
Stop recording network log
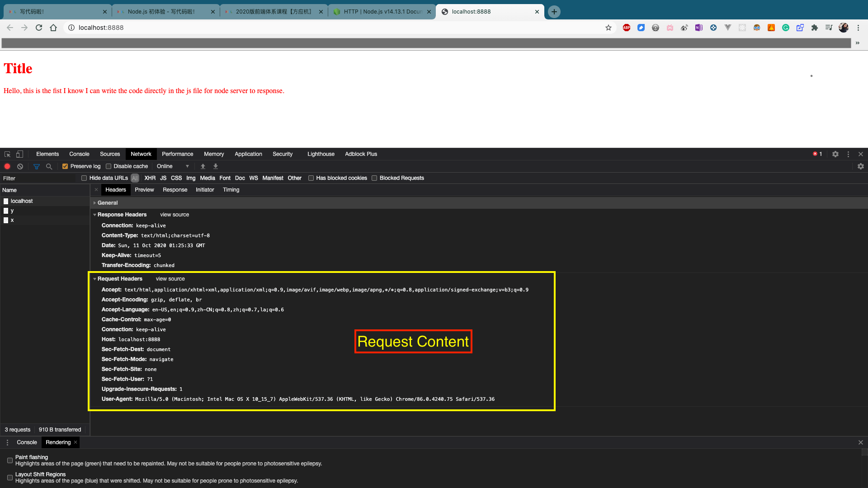(7, 166)
